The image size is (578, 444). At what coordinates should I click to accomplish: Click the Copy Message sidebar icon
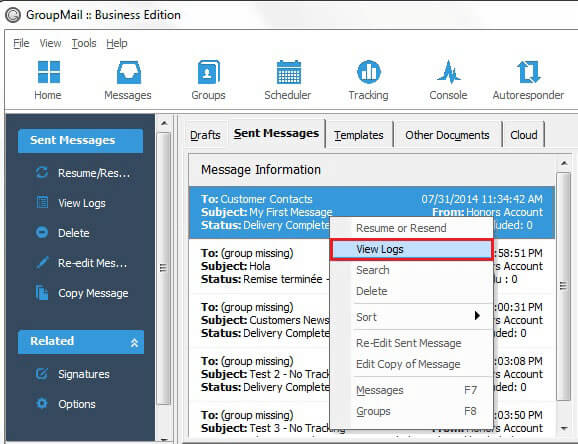click(x=42, y=293)
